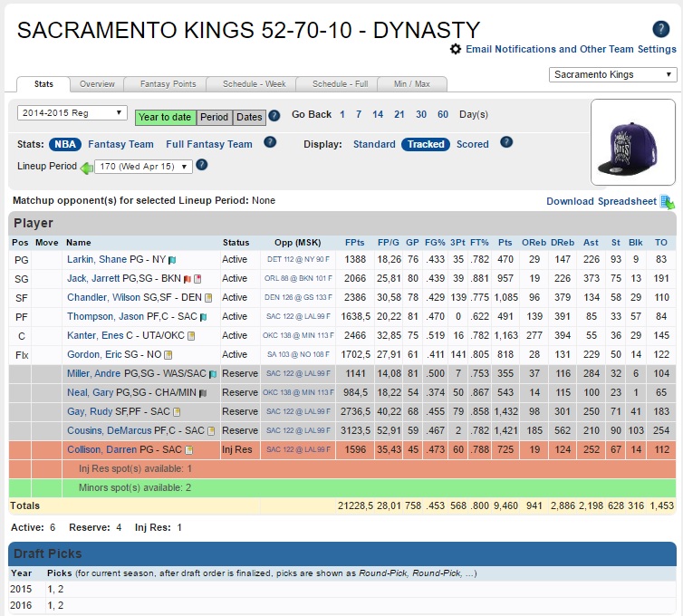
Task: Sort by TO column header
Action: click(x=660, y=243)
